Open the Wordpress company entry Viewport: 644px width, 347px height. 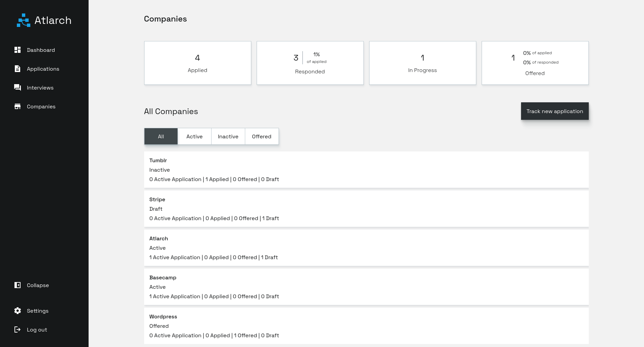pyautogui.click(x=366, y=326)
